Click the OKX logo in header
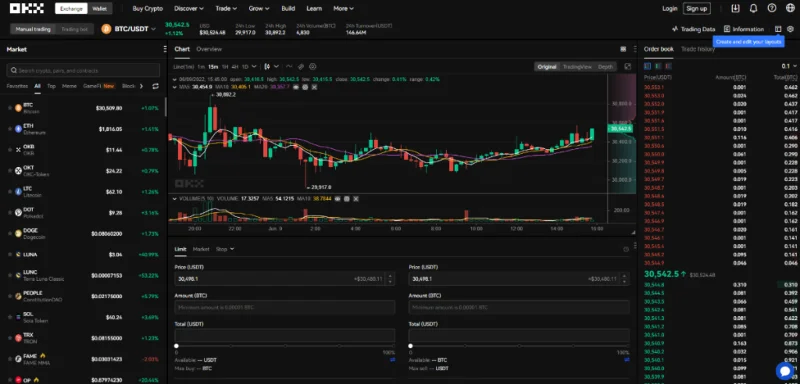The width and height of the screenshot is (800, 384). 27,8
